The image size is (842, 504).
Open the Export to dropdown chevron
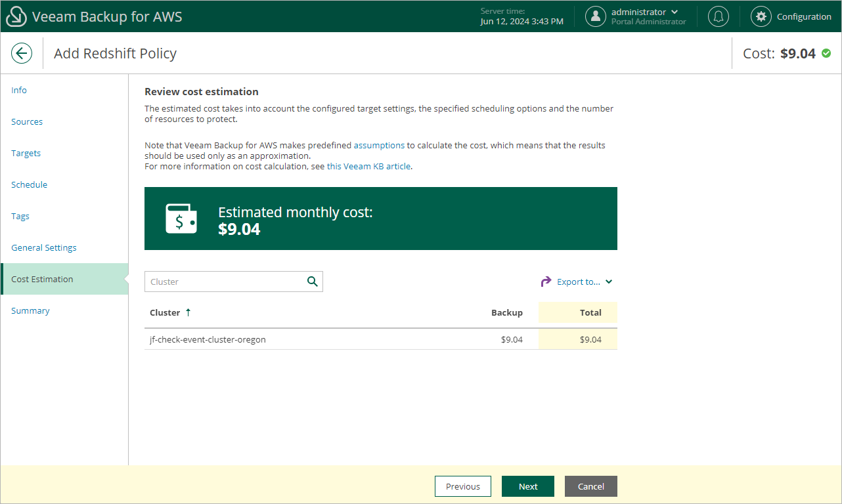[609, 282]
